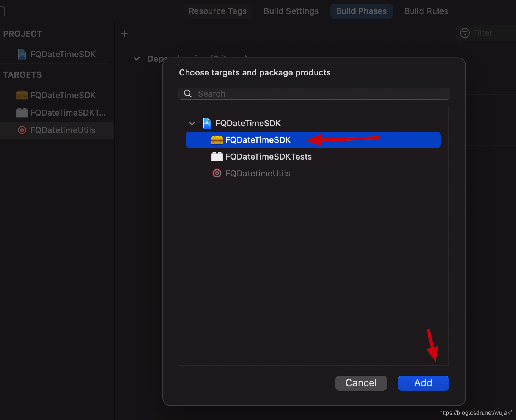
Task: Select the highlighted FQDateTimeSDK target row
Action: coord(313,140)
